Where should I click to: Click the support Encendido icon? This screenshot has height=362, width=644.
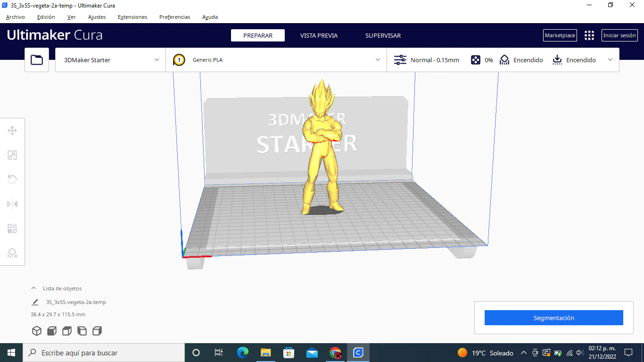click(x=505, y=60)
